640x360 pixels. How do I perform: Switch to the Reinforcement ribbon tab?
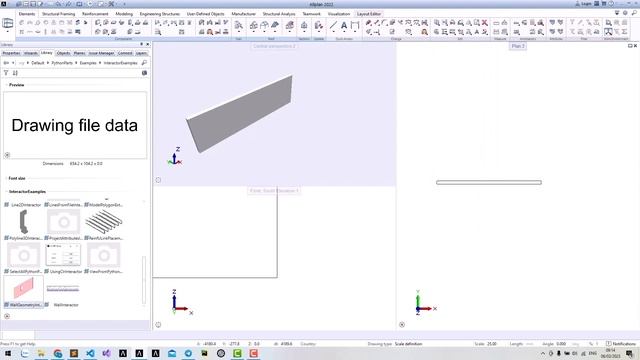click(95, 14)
